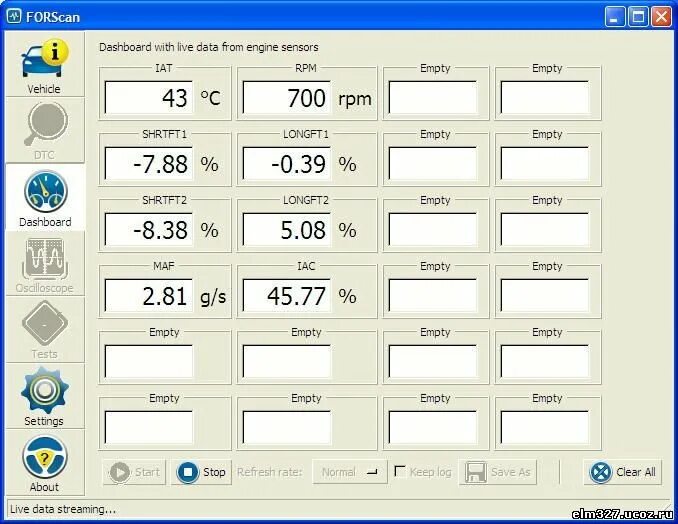This screenshot has width=678, height=524.
Task: Open the Settings gear section
Action: 45,396
